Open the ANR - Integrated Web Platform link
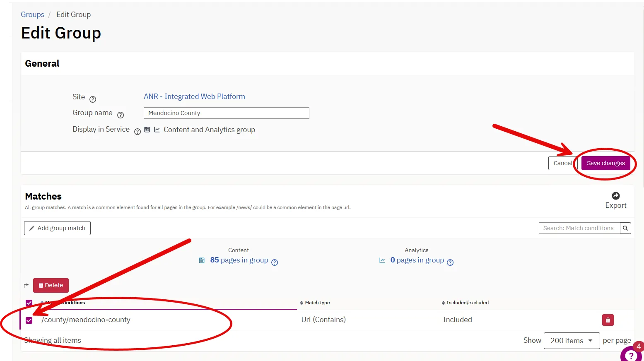Screen dimensions: 644x361 pos(194,96)
